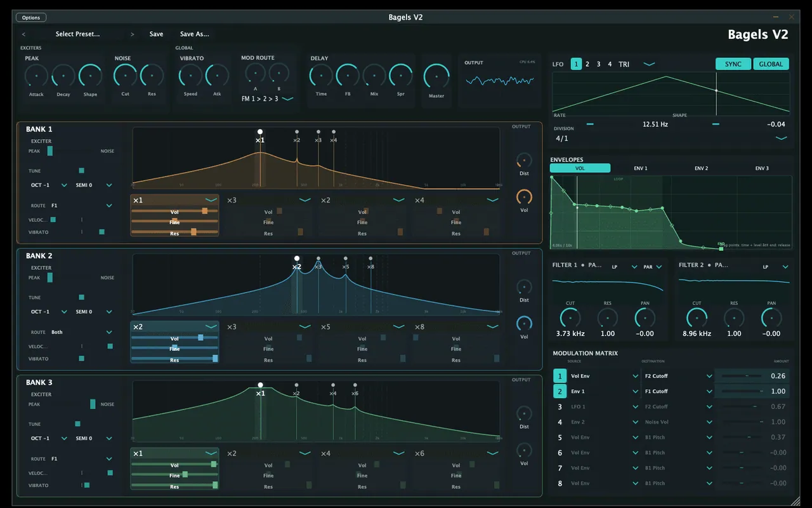Click Select Preset... selector
812x508 pixels.
78,34
